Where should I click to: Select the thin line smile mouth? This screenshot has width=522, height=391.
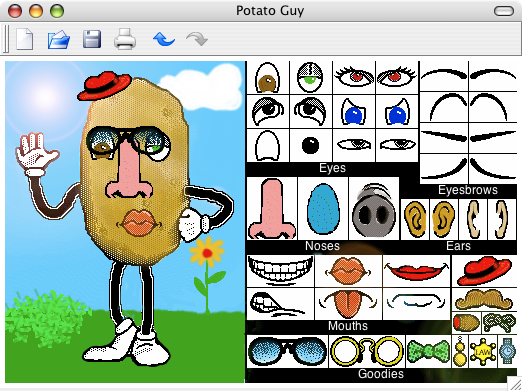(416, 301)
